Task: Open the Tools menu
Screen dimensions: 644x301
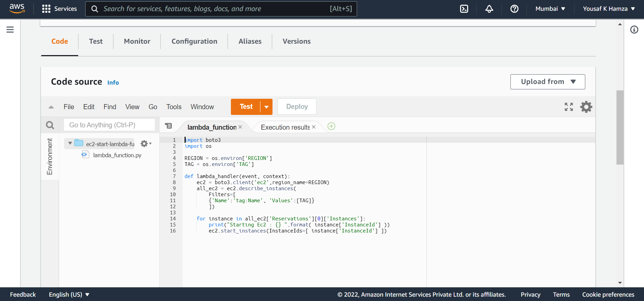Action: tap(174, 107)
